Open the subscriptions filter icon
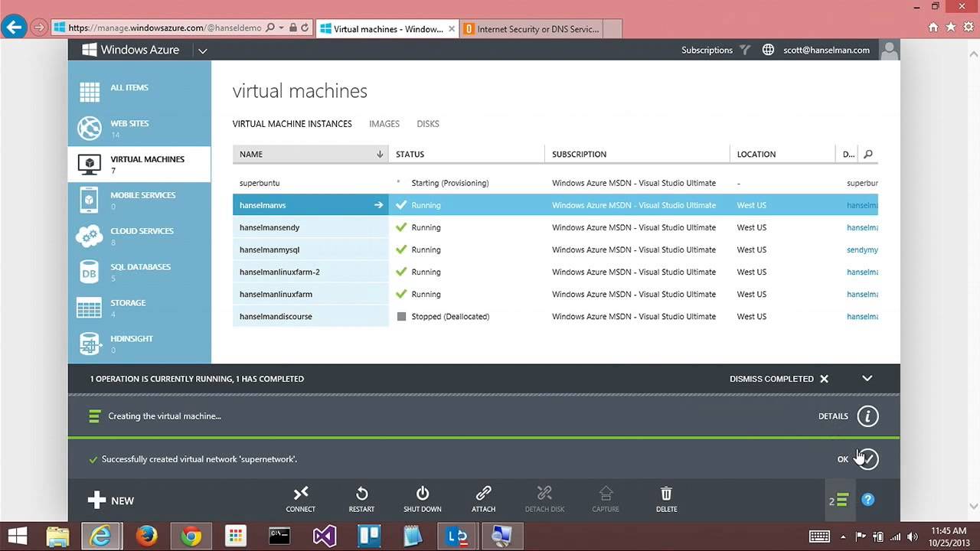 point(745,51)
